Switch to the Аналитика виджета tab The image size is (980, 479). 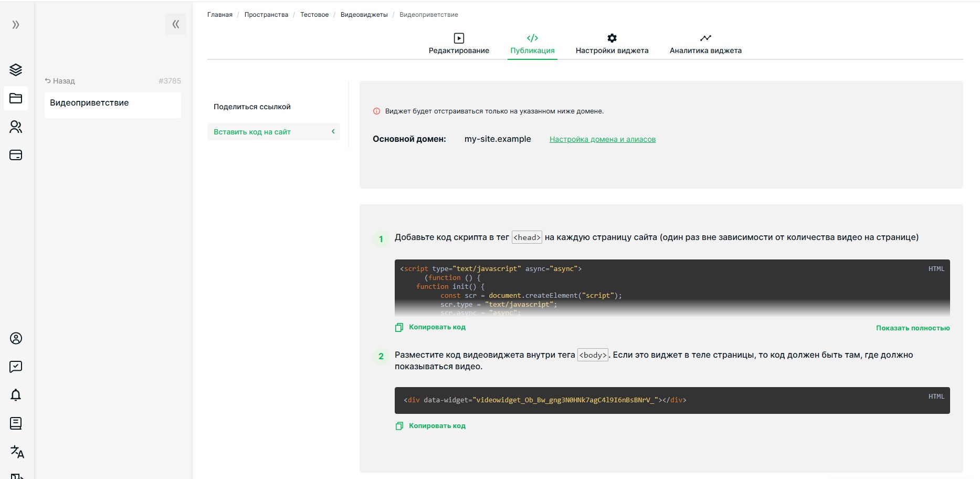tap(705, 45)
